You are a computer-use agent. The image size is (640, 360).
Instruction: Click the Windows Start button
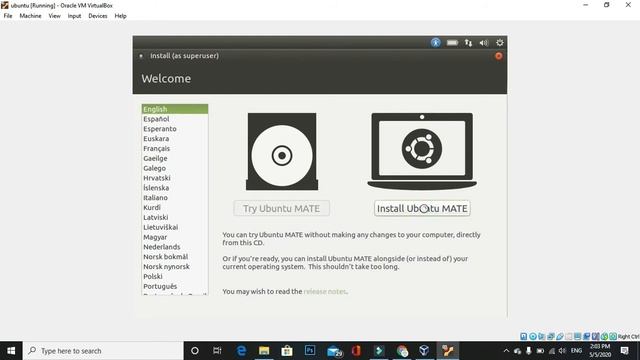[x=11, y=351]
